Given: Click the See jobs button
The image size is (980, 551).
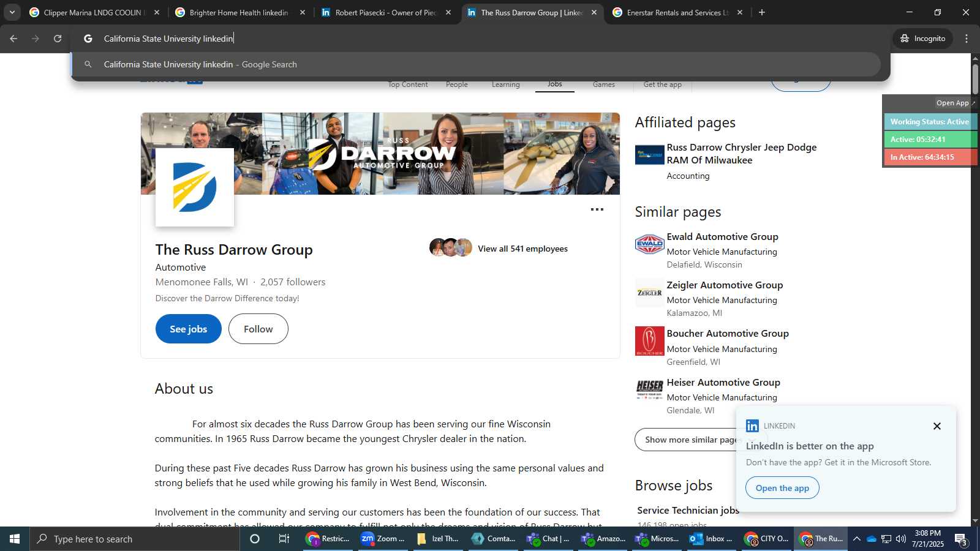Looking at the screenshot, I should [189, 329].
